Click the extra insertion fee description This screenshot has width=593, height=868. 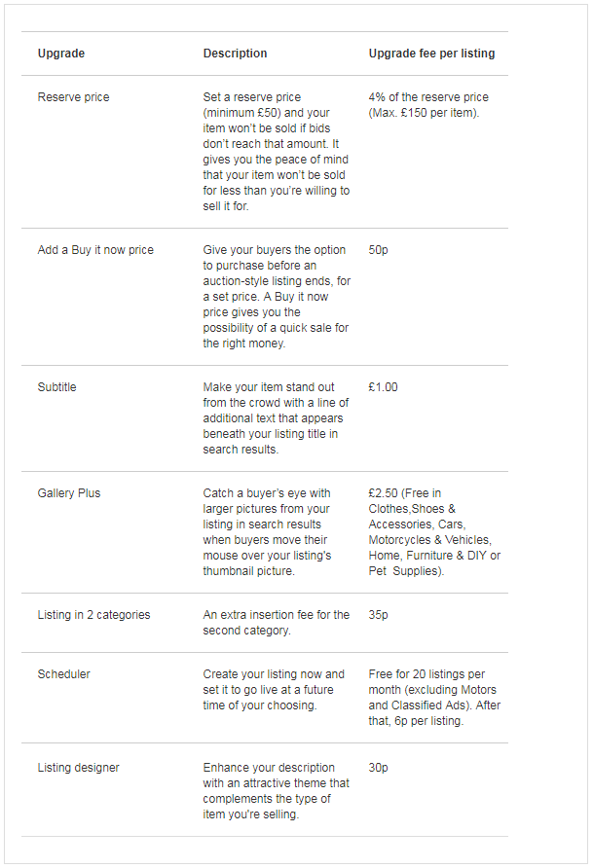[x=276, y=623]
